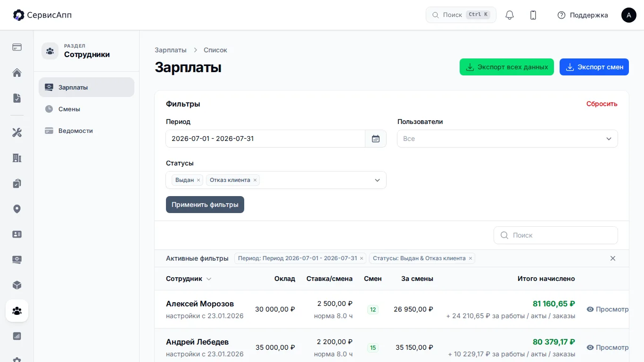Click total 81 160,65 ₽
644x362 pixels.
coord(554,304)
